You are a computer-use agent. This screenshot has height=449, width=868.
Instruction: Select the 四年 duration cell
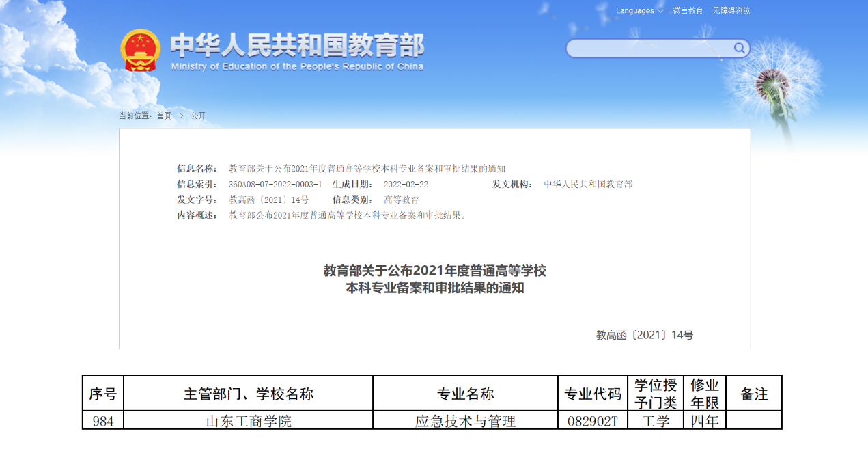tap(705, 420)
